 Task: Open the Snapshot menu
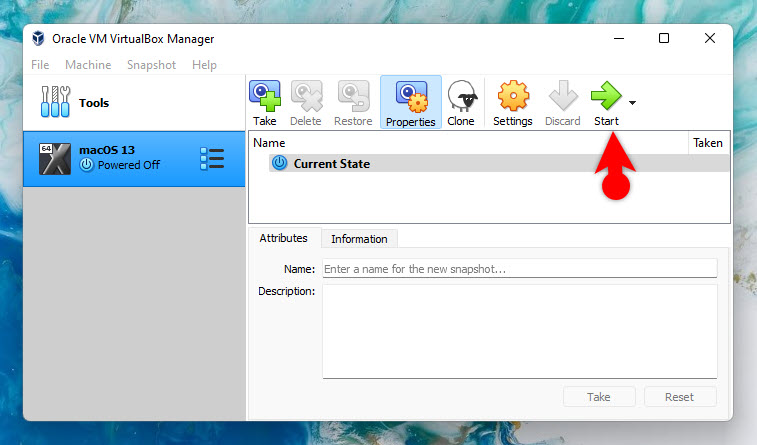pos(152,65)
